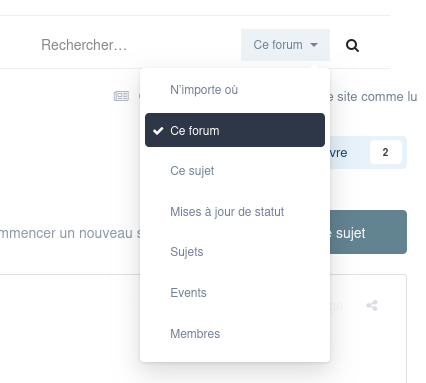This screenshot has width=426, height=383.
Task: Open the Ce forum search scope dropdown
Action: (285, 45)
